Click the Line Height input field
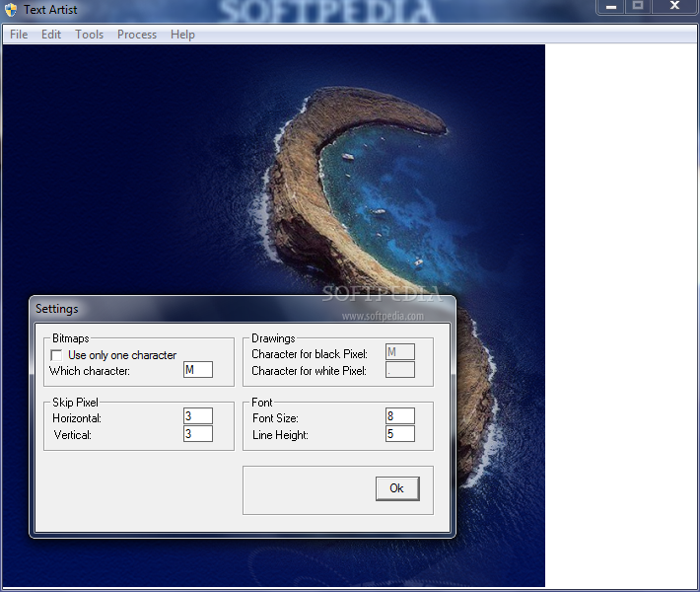The width and height of the screenshot is (700, 592). (400, 434)
